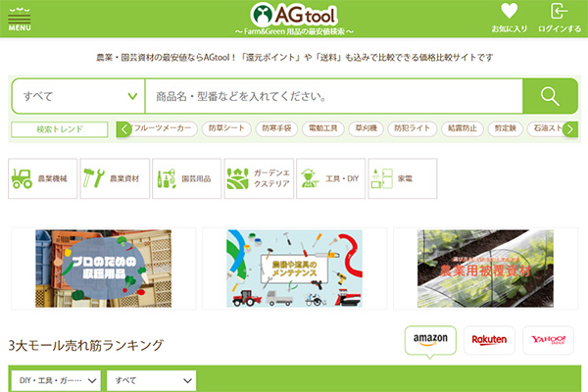This screenshot has width=588, height=392.
Task: Click the 検索トレンド label button
Action: pos(60,129)
